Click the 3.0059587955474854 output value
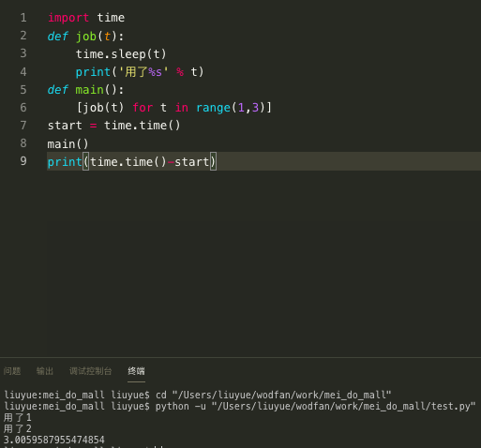Screen dimensions: 481x448 [54, 440]
